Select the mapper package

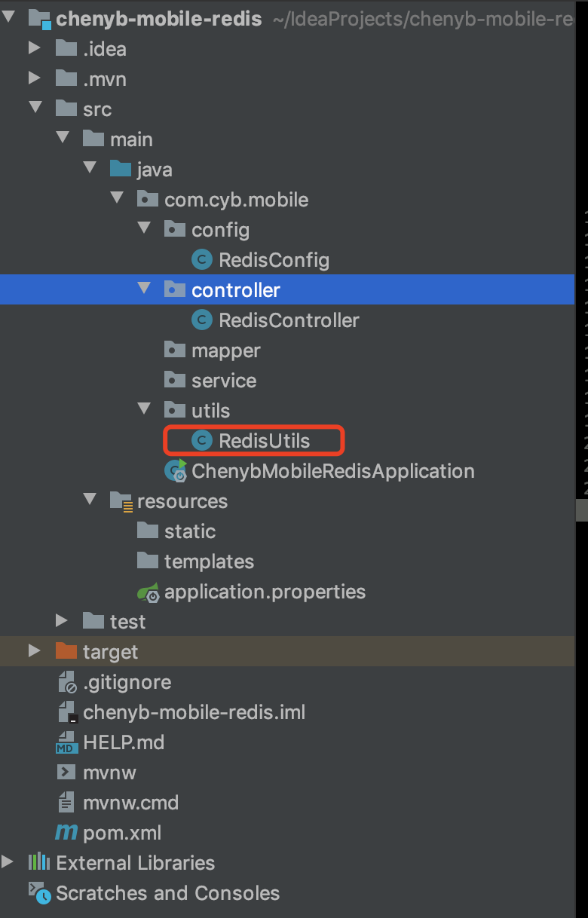tap(225, 350)
